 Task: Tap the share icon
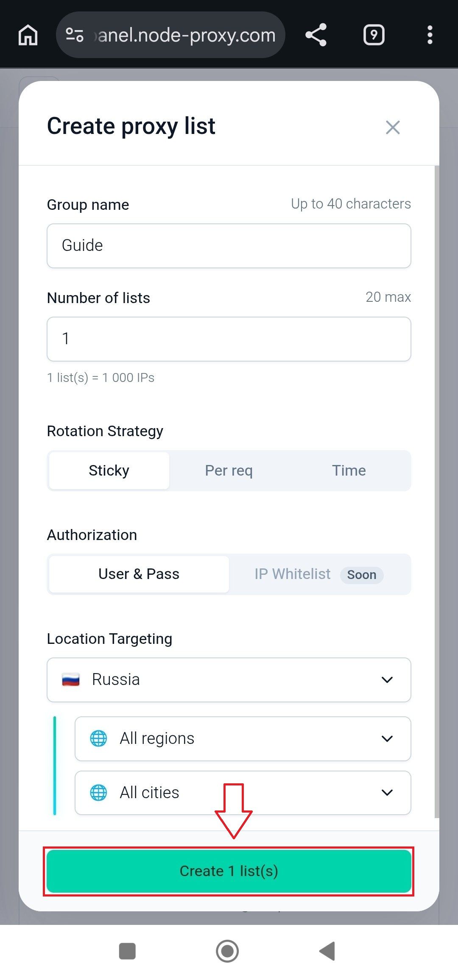(x=316, y=35)
